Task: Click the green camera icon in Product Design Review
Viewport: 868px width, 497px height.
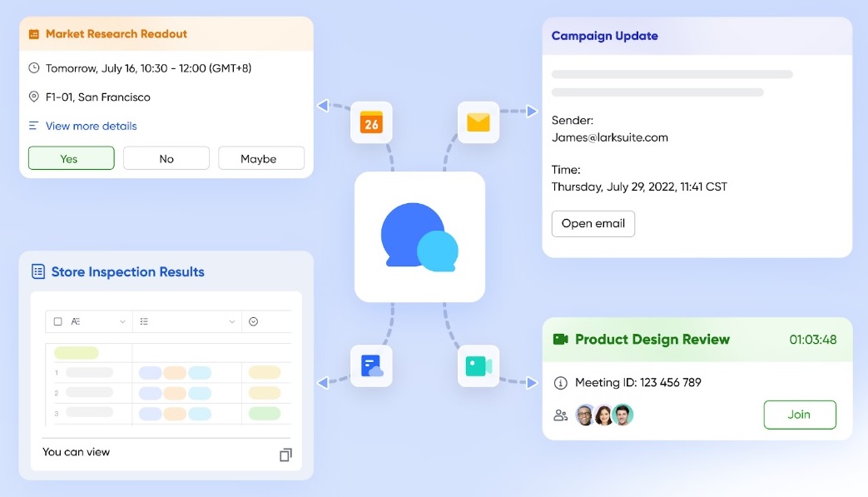Action: (560, 340)
